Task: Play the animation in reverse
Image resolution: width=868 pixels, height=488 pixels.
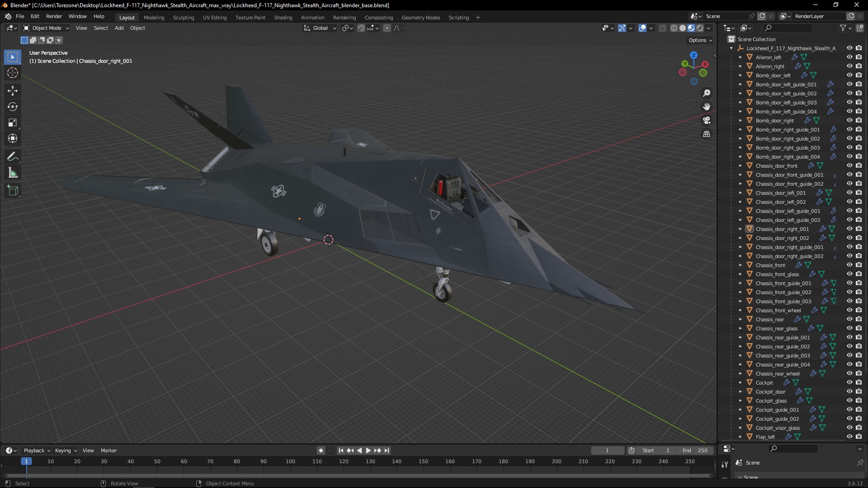Action: point(359,450)
